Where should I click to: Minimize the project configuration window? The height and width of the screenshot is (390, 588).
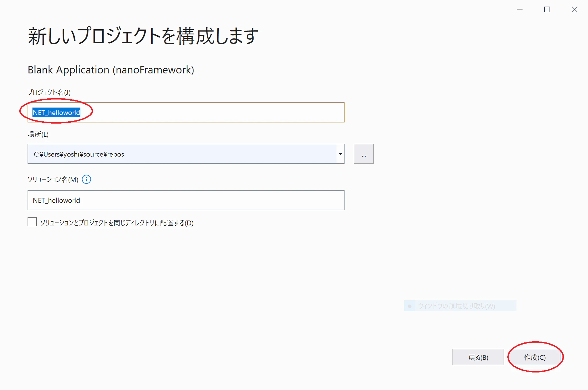(x=520, y=9)
